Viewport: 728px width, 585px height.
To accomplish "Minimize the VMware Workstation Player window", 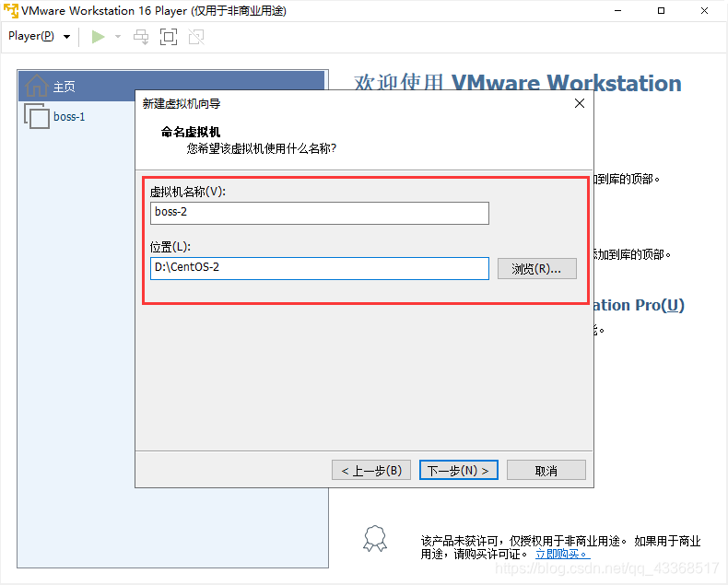I will 618,11.
